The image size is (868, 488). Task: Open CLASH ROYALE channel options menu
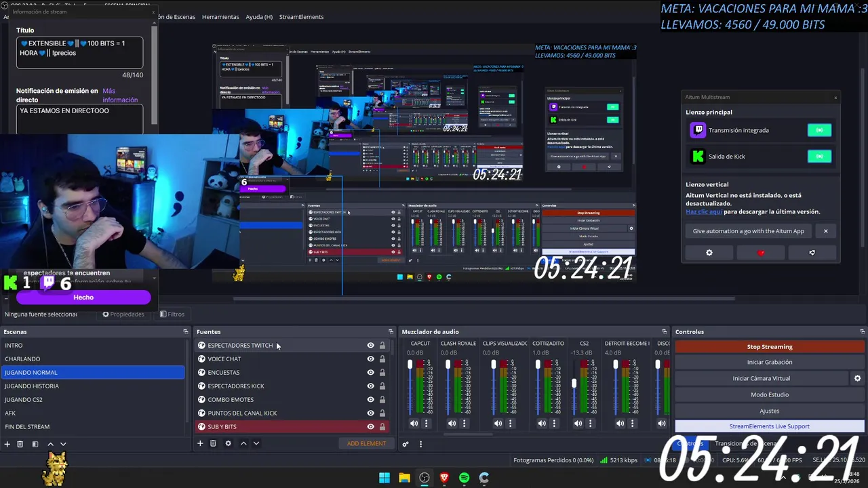tap(465, 424)
